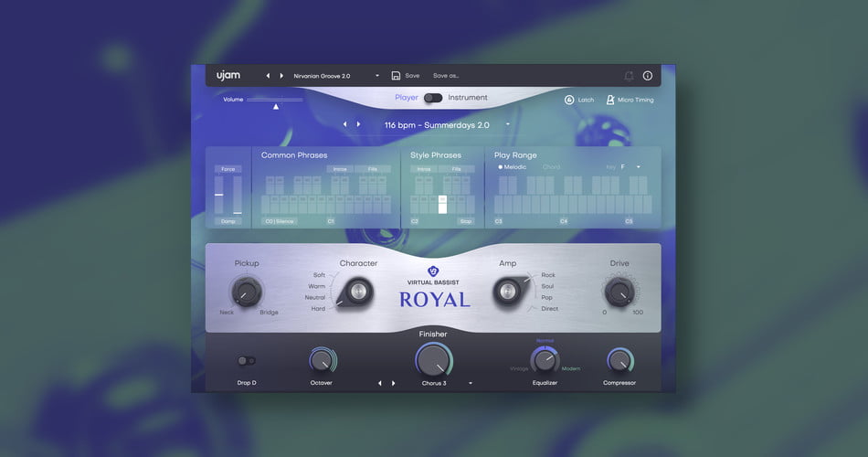Screen dimensions: 868x457
Task: Go to next preset next to Nirvanian Groove
Action: pos(281,76)
